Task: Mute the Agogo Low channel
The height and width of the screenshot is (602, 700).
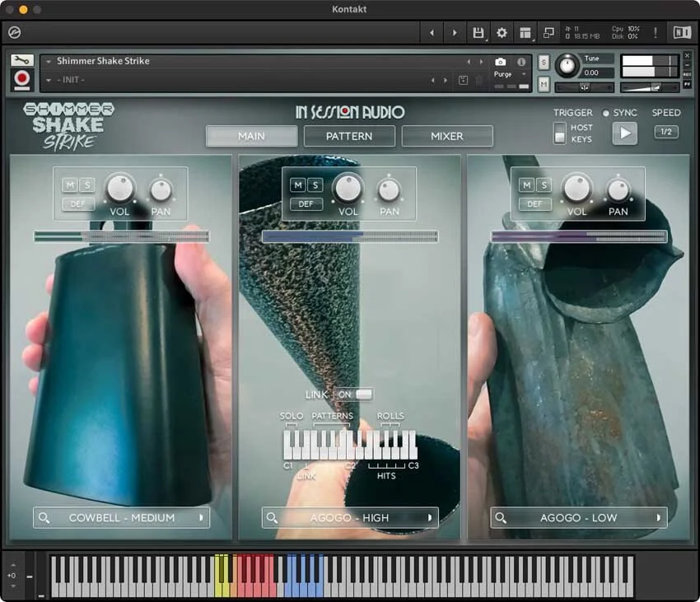Action: 527,185
